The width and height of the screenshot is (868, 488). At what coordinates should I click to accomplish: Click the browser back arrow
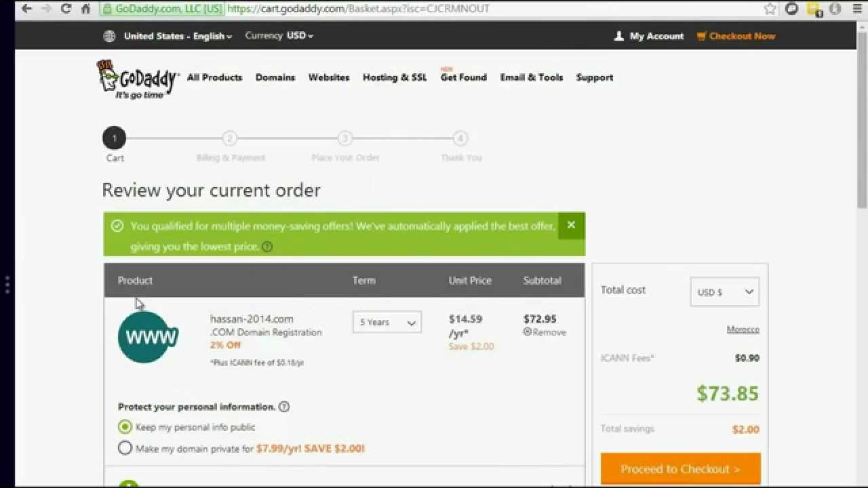[x=26, y=9]
